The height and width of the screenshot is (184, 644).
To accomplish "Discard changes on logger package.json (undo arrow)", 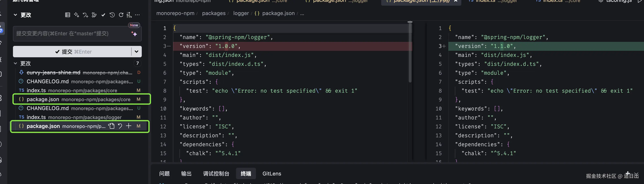I will click(120, 126).
